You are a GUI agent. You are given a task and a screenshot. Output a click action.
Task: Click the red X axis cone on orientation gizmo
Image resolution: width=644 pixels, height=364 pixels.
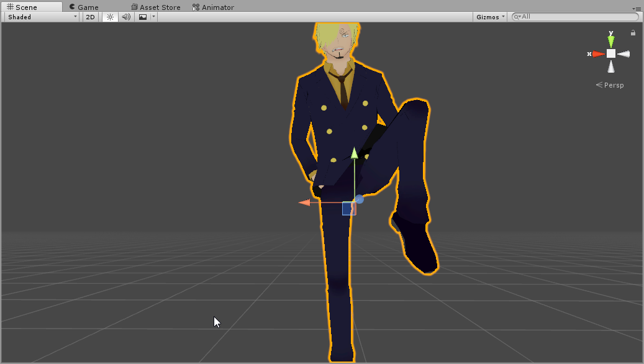598,54
